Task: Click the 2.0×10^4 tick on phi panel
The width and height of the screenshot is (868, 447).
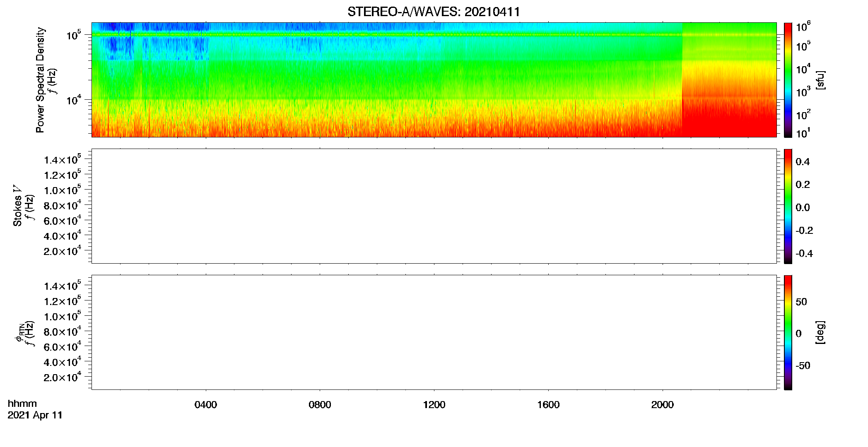Action: [62, 376]
